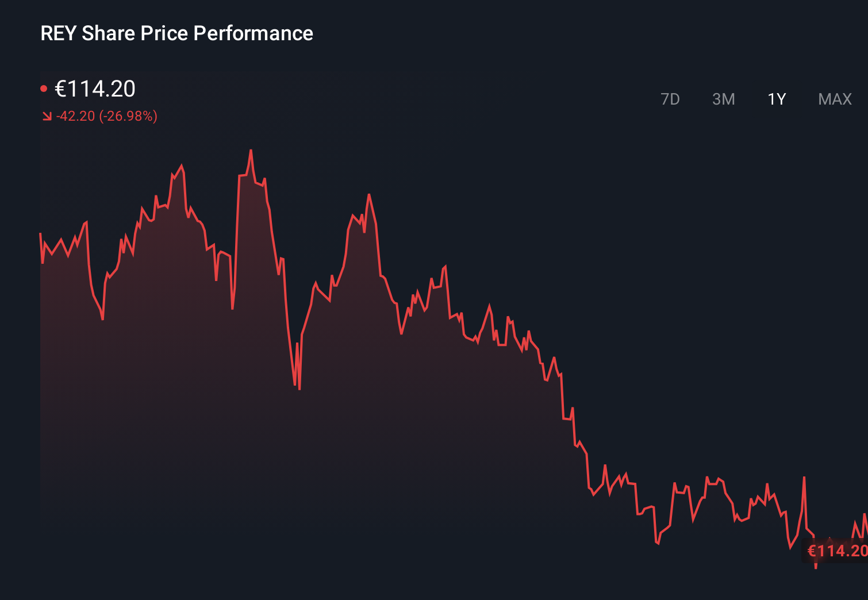Image resolution: width=868 pixels, height=600 pixels.
Task: Select the MAX time range
Action: tap(834, 99)
